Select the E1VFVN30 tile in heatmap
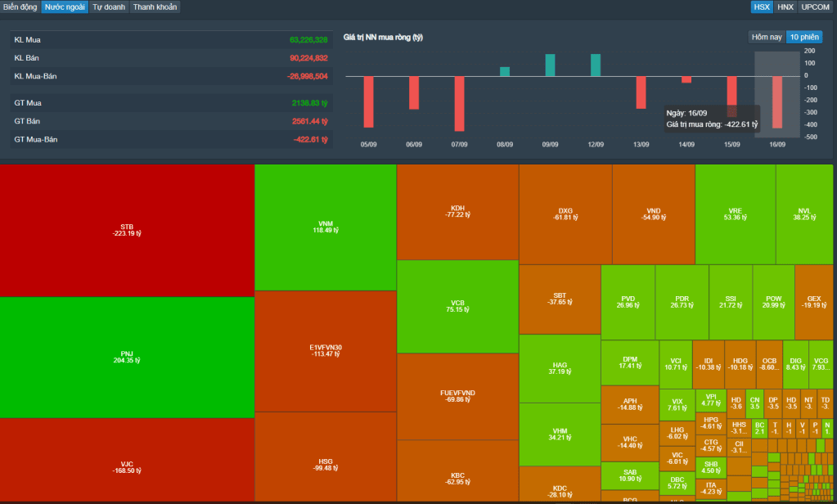The image size is (837, 504). click(326, 350)
